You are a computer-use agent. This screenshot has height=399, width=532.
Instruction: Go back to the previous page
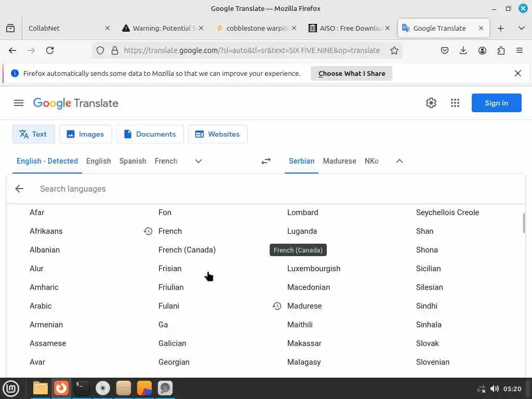[x=12, y=50]
